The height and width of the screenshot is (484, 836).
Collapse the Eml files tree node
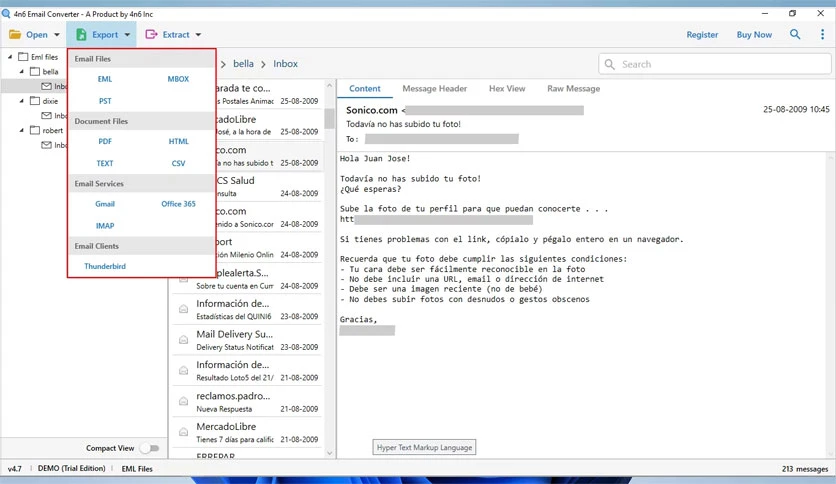pyautogui.click(x=10, y=57)
